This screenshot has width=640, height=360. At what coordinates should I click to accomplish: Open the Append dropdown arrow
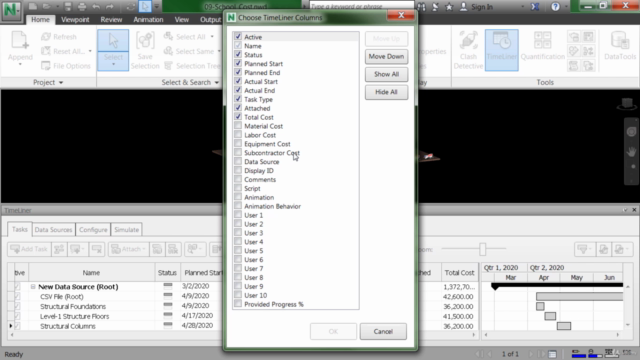20,64
